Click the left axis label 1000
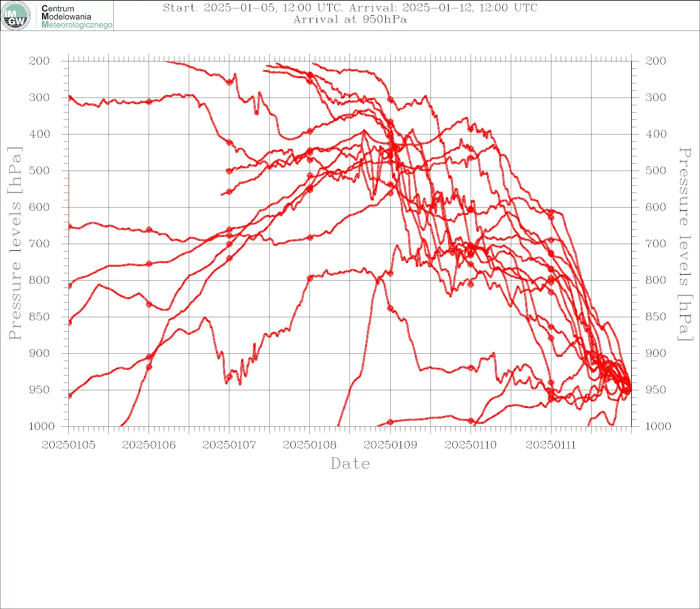The height and width of the screenshot is (609, 700). (41, 426)
